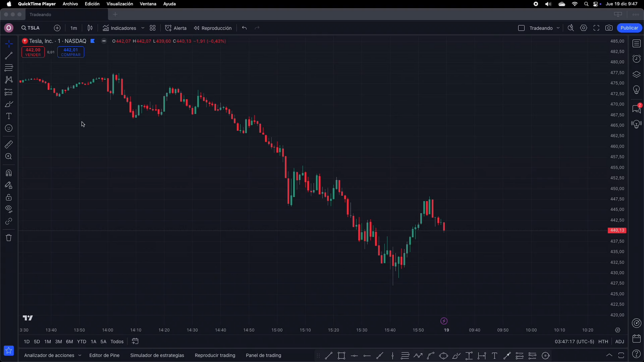Image resolution: width=644 pixels, height=362 pixels.
Task: Click the Publicar button
Action: point(629,28)
